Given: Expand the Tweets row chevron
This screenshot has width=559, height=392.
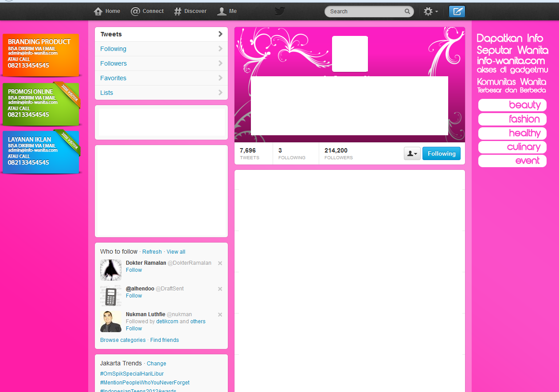Looking at the screenshot, I should pyautogui.click(x=220, y=34).
